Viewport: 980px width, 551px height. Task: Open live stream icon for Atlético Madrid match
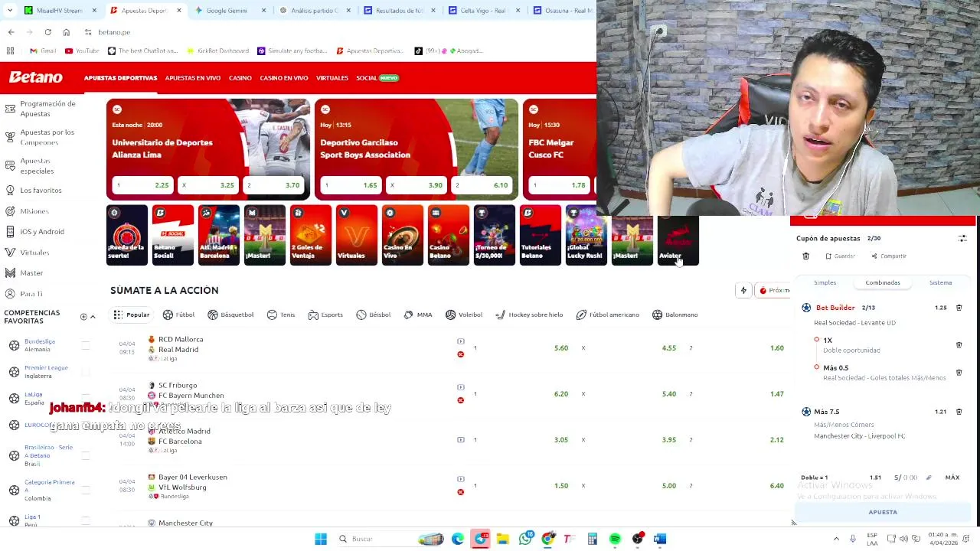point(460,439)
